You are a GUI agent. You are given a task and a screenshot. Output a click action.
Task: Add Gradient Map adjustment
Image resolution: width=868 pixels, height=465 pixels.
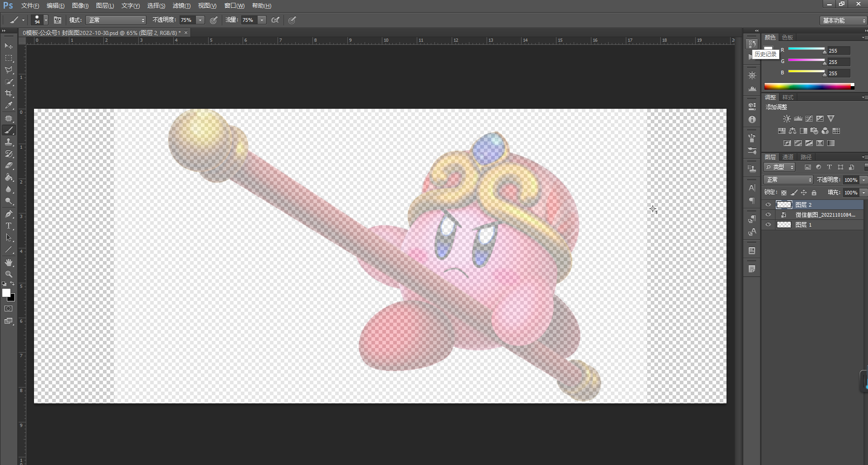tap(831, 143)
